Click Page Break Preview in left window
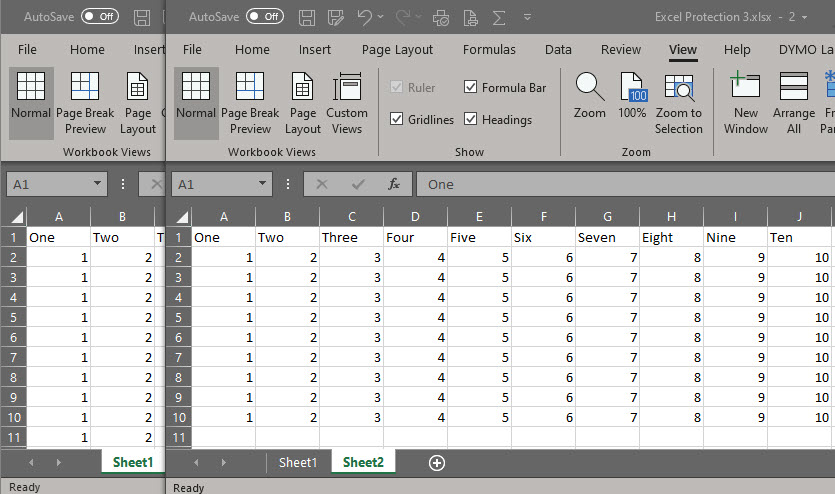Viewport: 835px width, 494px height. pos(85,103)
